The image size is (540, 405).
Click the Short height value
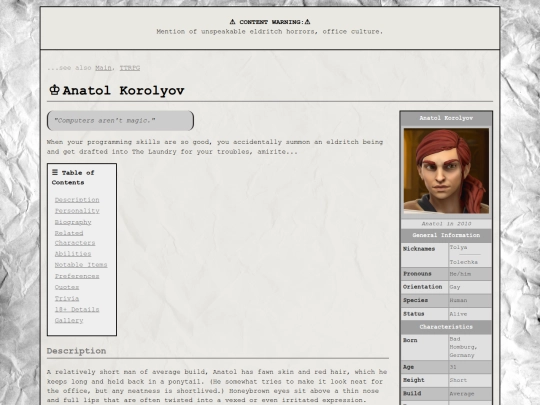(458, 380)
